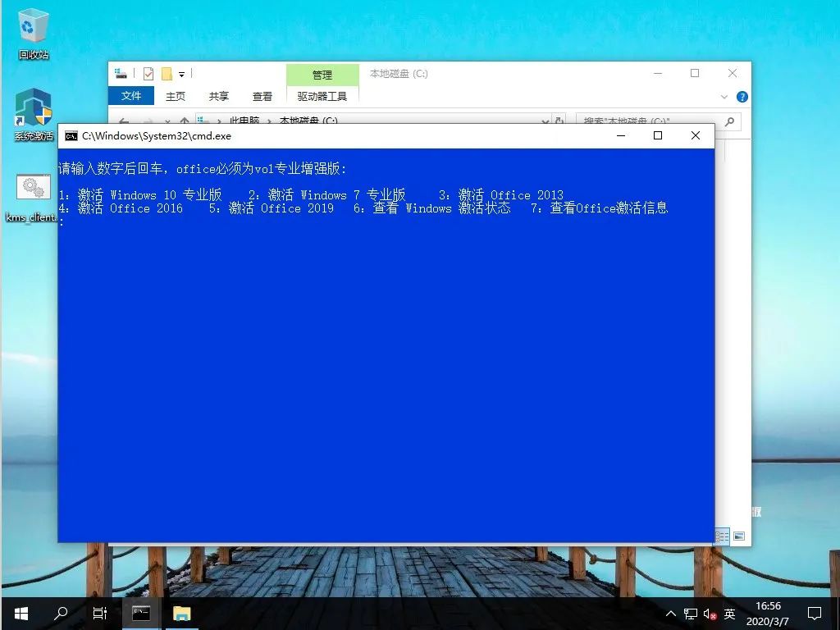840x630 pixels.
Task: Click text '1: 激活 Windows 10 专业版'
Action: 140,194
